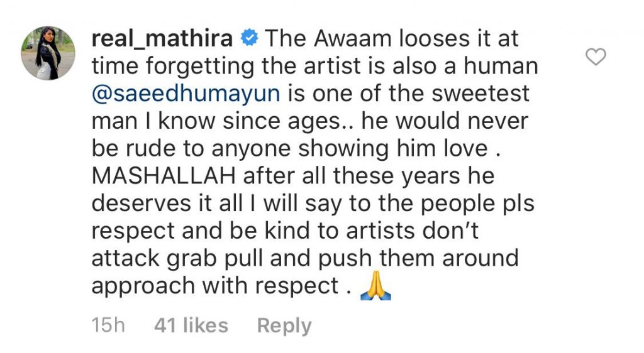This screenshot has height=353, width=644.
Task: Click the "deserves it all" comment line
Action: [x=313, y=204]
